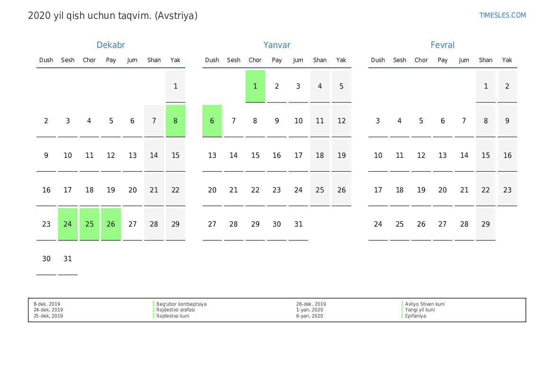
Task: Select January 31 date cell
Action: (x=298, y=224)
